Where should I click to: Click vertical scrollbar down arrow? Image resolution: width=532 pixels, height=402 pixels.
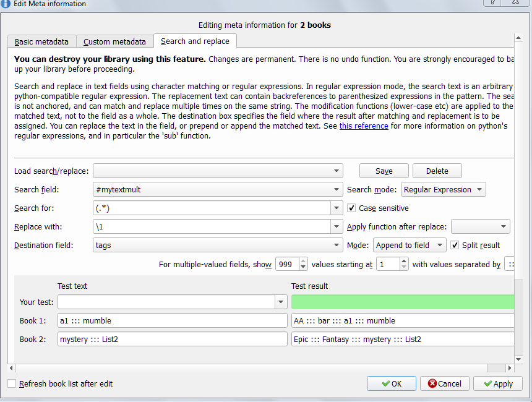click(518, 359)
